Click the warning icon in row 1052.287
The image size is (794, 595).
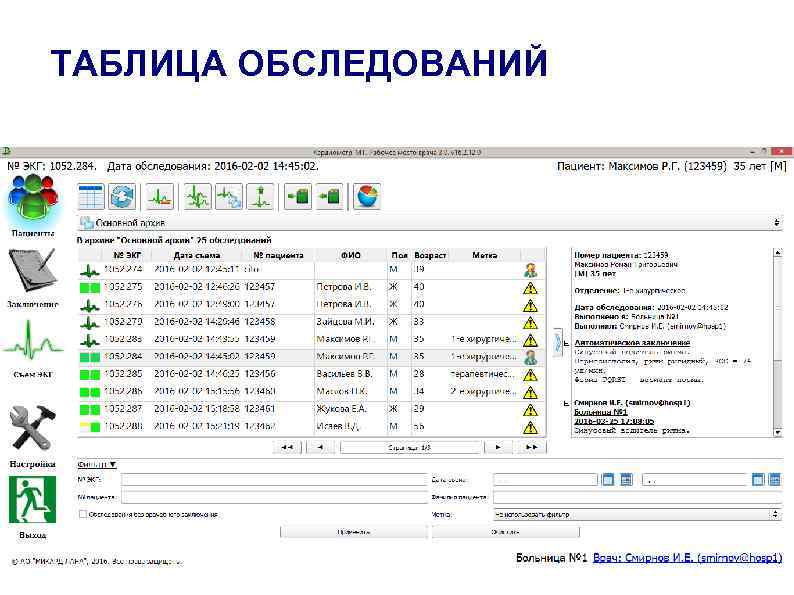point(530,410)
